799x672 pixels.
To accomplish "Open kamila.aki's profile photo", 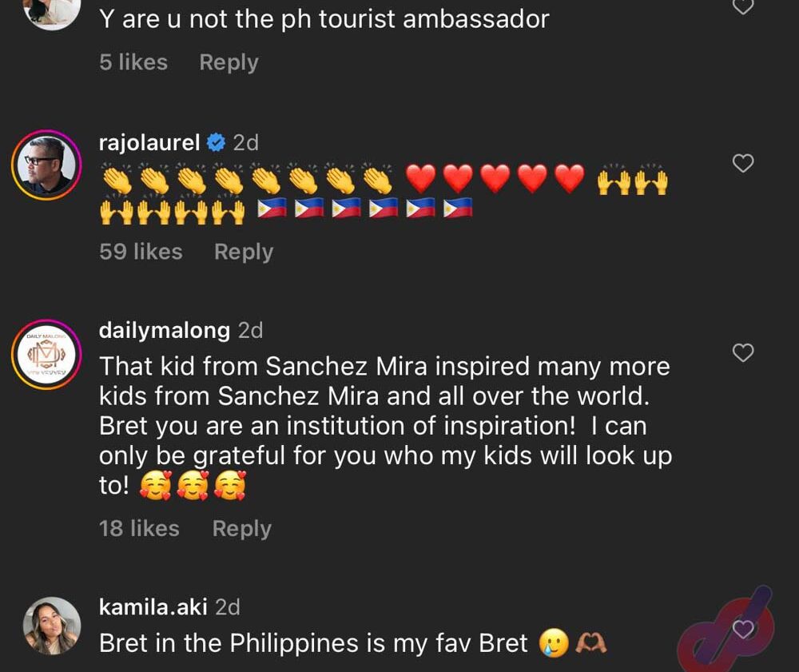I will pyautogui.click(x=52, y=626).
